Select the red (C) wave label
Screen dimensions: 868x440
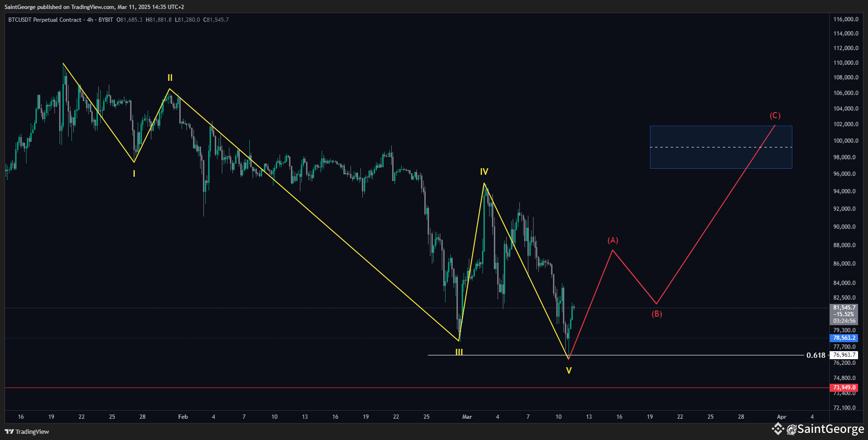point(775,116)
